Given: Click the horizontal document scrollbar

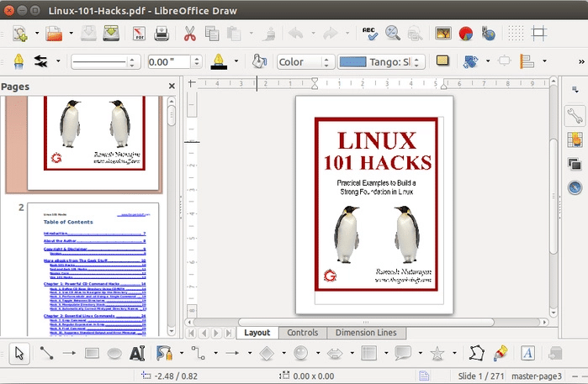Looking at the screenshot, I should pos(366,322).
